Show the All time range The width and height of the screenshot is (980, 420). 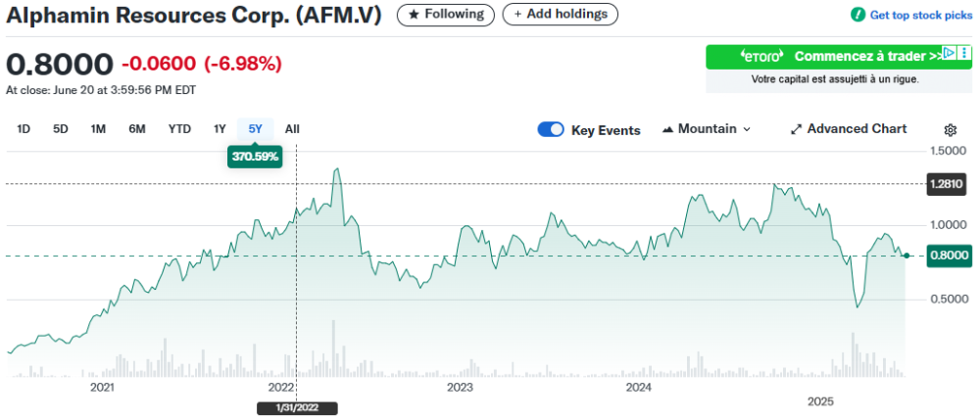292,129
